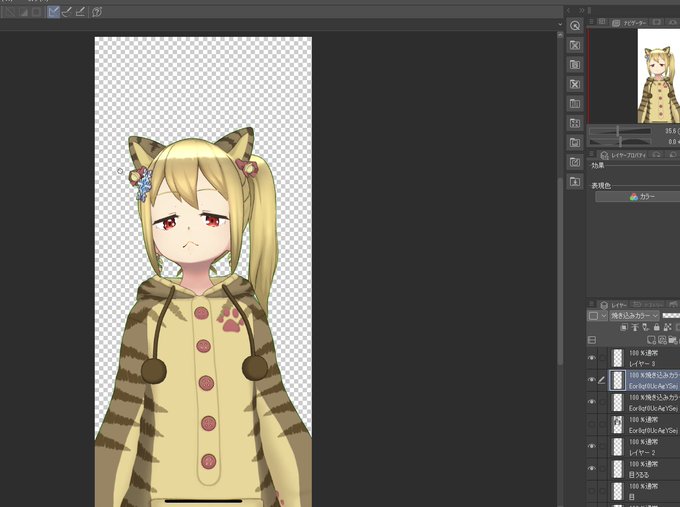680x507 pixels.
Task: Hide layer レイヤー 3 with eye icon
Action: (x=592, y=358)
